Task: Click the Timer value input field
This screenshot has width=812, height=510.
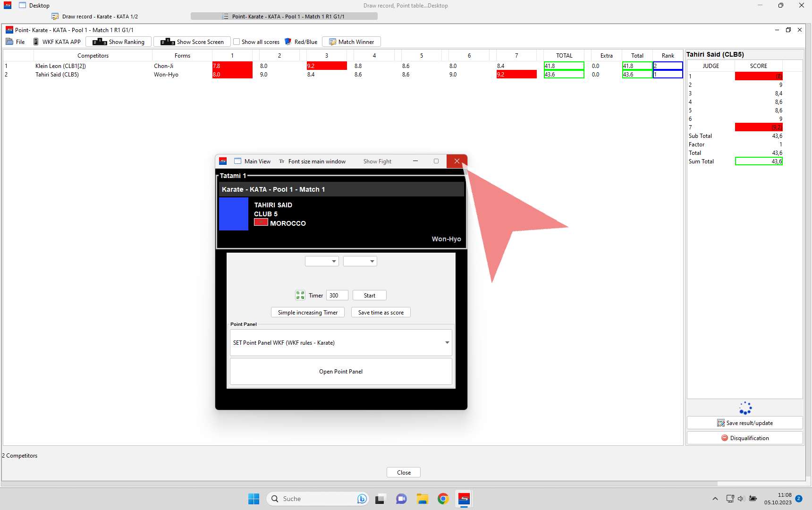Action: 337,296
